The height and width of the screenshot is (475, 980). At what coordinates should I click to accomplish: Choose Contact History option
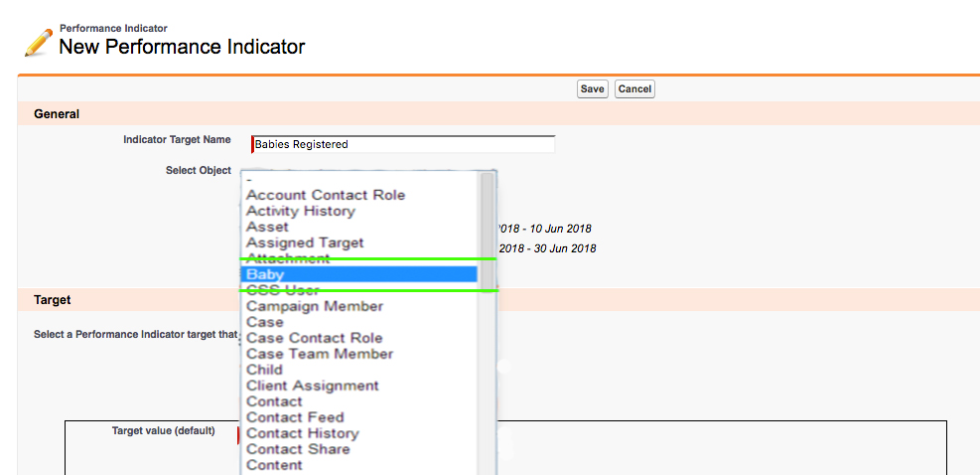pyautogui.click(x=302, y=433)
